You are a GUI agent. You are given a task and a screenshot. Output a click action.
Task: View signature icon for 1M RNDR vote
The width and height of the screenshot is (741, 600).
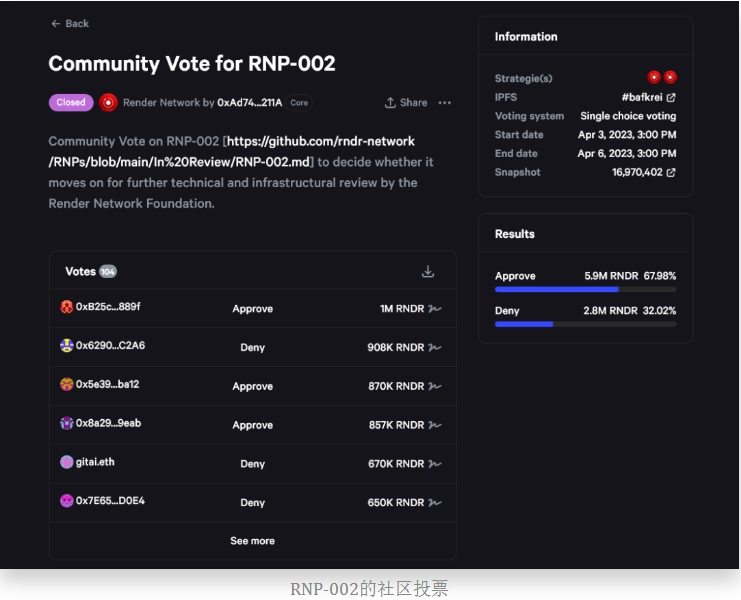435,309
